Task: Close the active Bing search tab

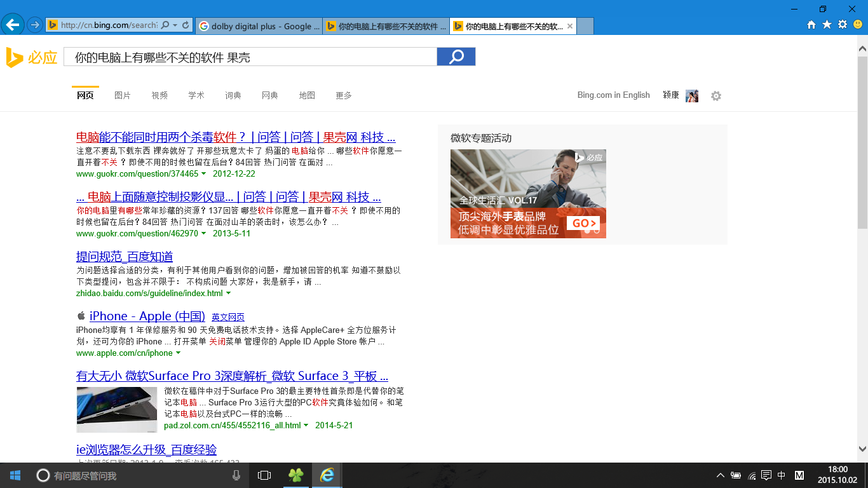Action: point(570,27)
